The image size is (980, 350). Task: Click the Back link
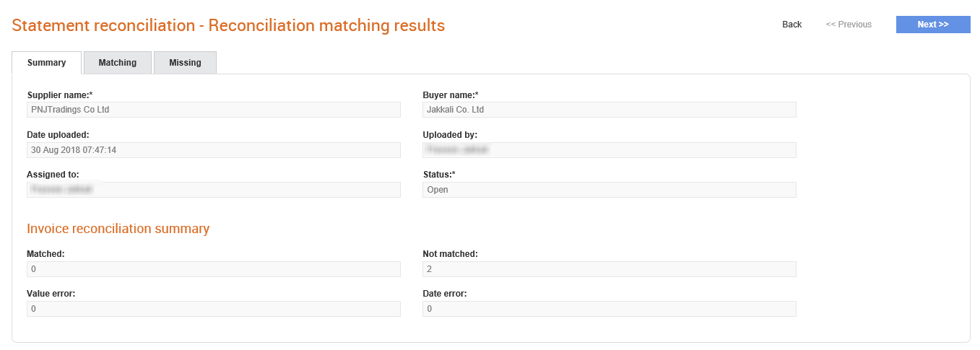tap(792, 25)
